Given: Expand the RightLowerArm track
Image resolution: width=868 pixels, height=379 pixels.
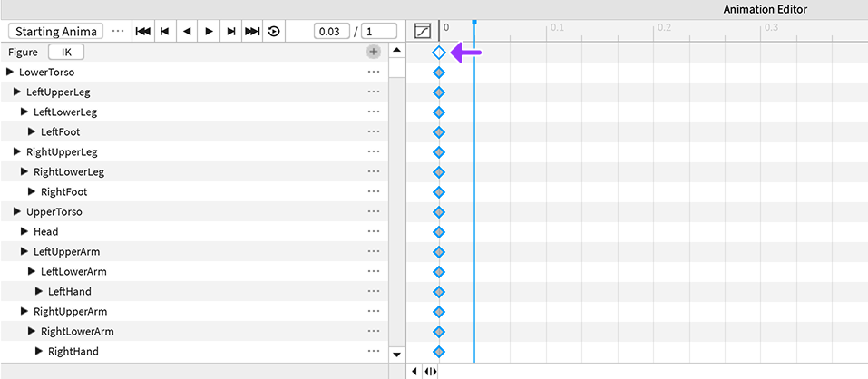Looking at the screenshot, I should pyautogui.click(x=32, y=331).
